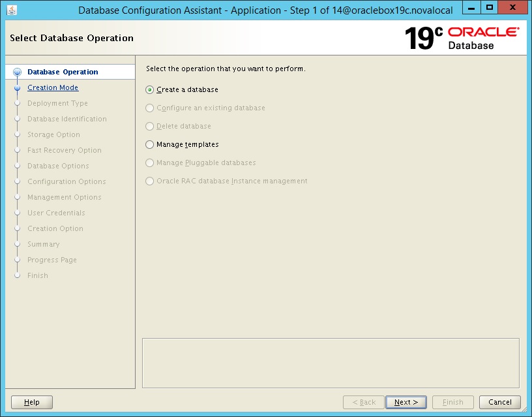Open the Creation Mode wizard step

click(53, 87)
